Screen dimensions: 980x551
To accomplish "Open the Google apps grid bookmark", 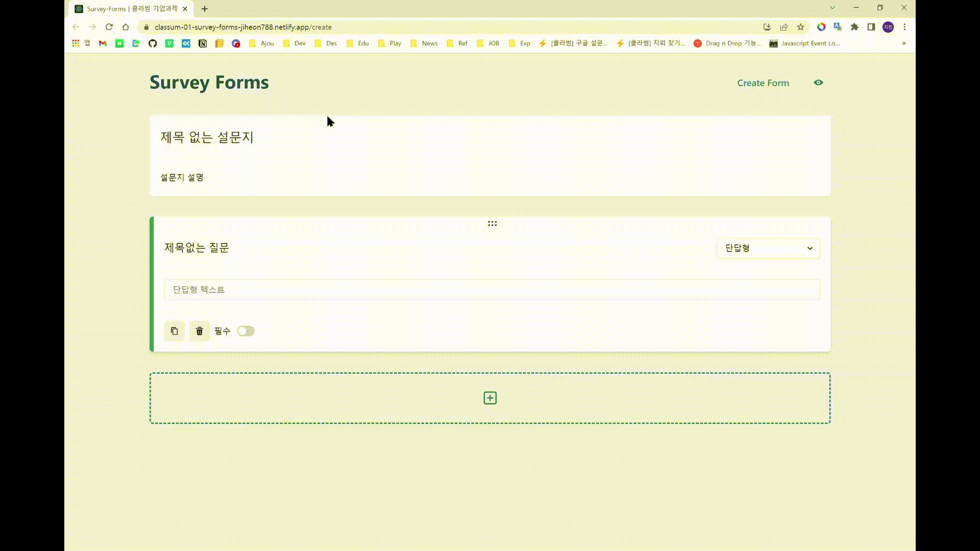I will (x=76, y=43).
